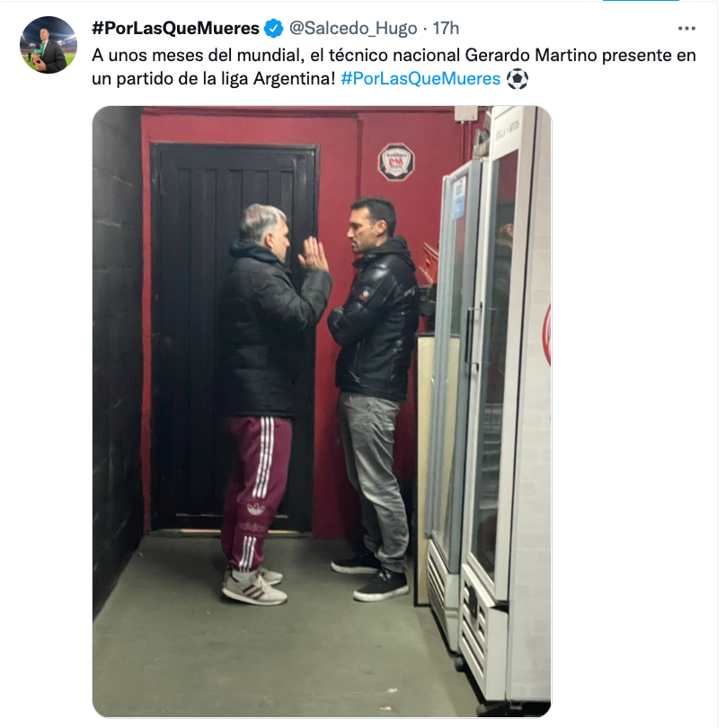Click the man in the shiny black jacket
The width and height of the screenshot is (726, 728).
tap(373, 399)
